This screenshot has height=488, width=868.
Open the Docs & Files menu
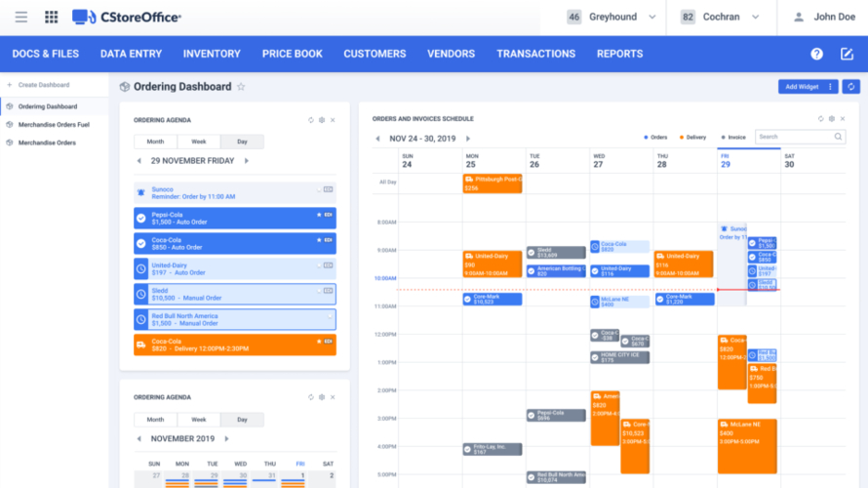pos(46,54)
